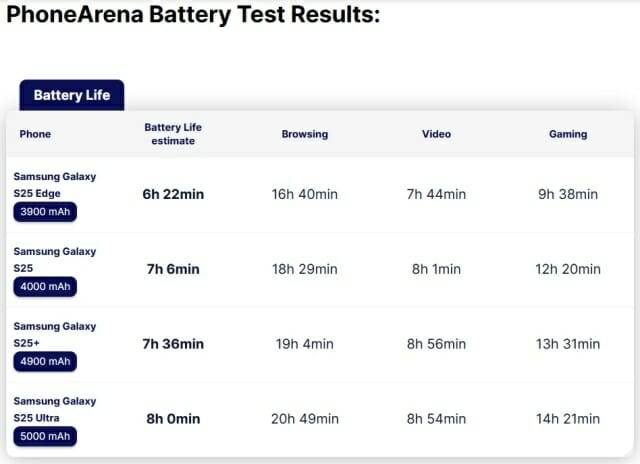Click the Gaming column header

coord(568,134)
